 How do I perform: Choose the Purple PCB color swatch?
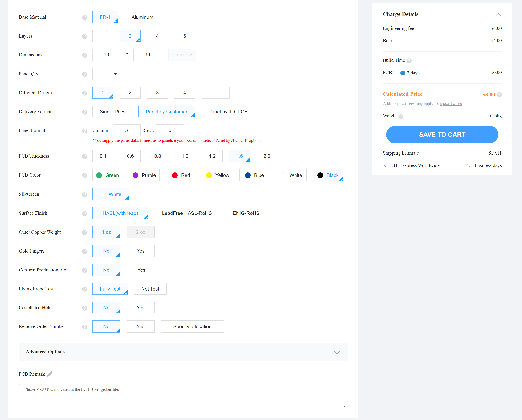[144, 175]
